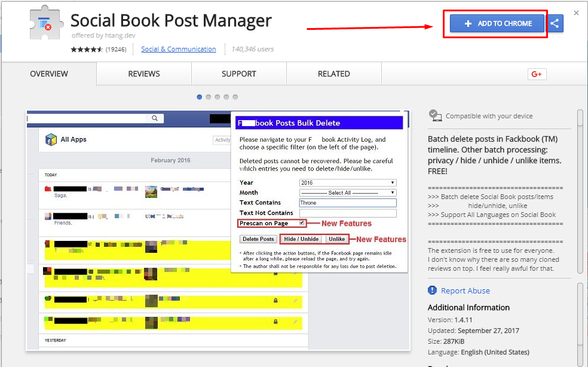
Task: Open the Support tab
Action: pyautogui.click(x=239, y=74)
